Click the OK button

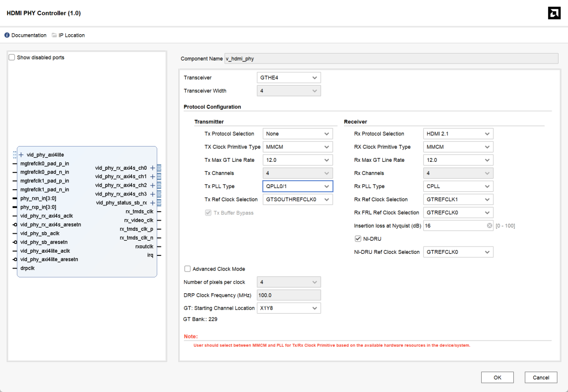click(x=497, y=377)
